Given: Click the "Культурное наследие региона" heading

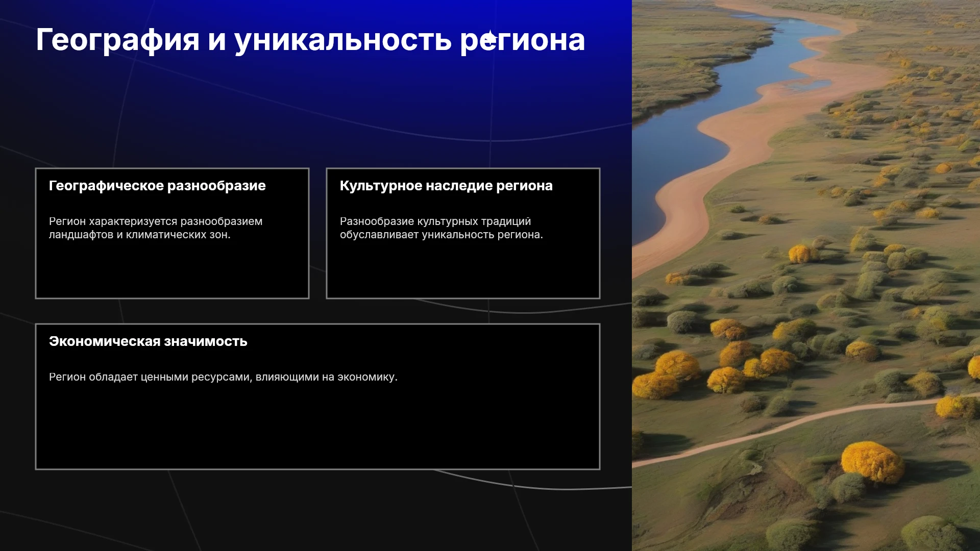Looking at the screenshot, I should (x=446, y=186).
